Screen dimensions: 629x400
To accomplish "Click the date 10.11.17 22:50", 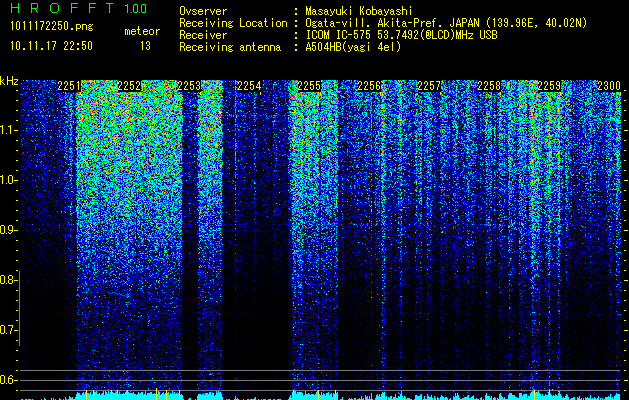I will (51, 46).
